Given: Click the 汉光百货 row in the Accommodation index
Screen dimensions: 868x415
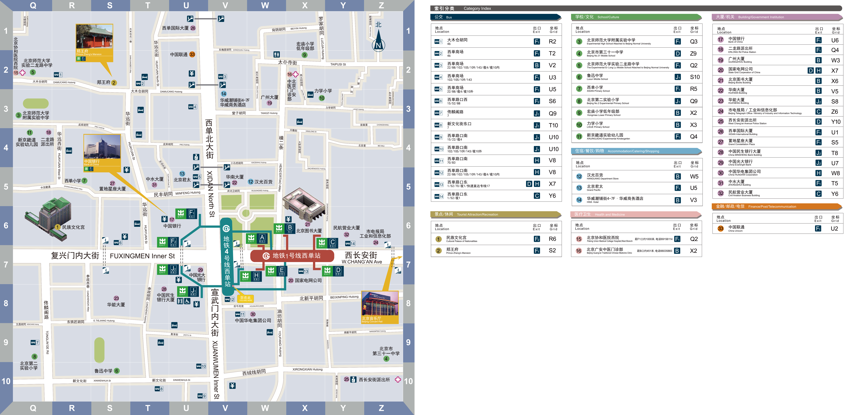Looking at the screenshot, I should [x=637, y=177].
